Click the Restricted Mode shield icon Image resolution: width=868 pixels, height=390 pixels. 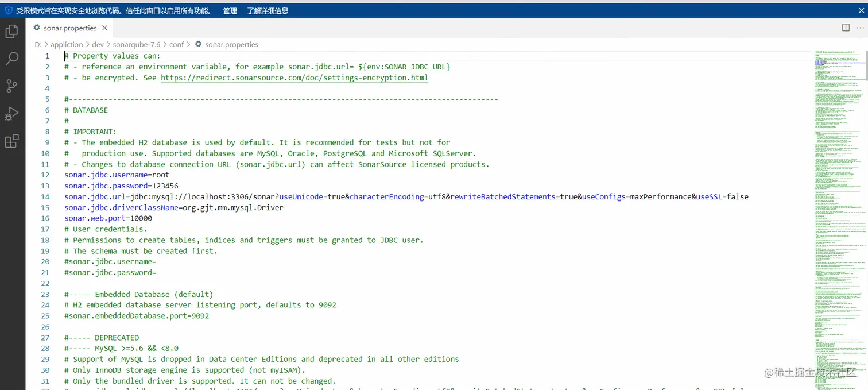click(x=7, y=10)
